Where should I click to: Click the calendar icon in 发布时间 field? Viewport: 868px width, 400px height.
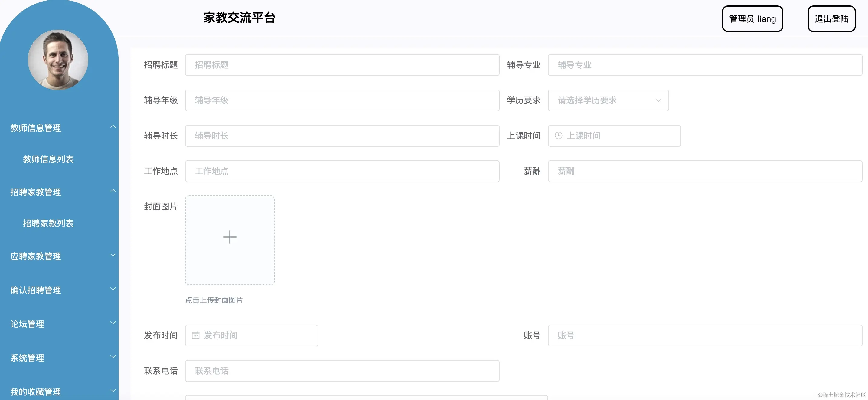(195, 335)
